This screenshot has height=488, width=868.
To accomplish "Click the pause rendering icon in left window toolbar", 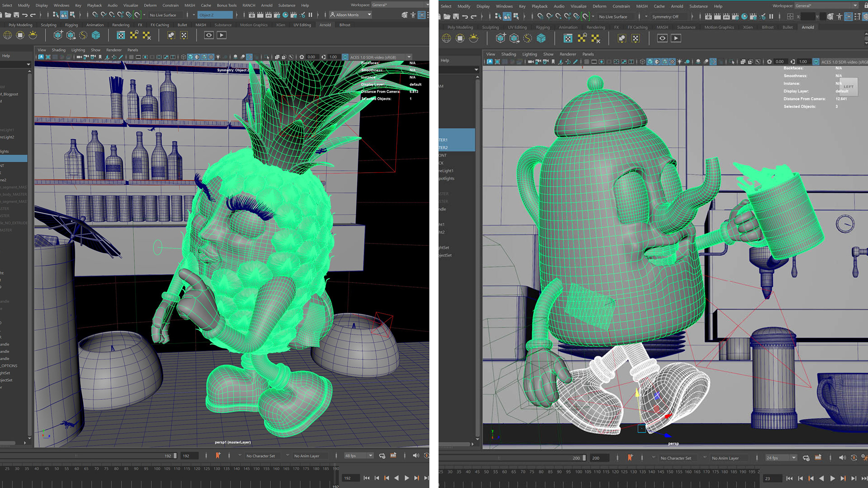I will (311, 15).
